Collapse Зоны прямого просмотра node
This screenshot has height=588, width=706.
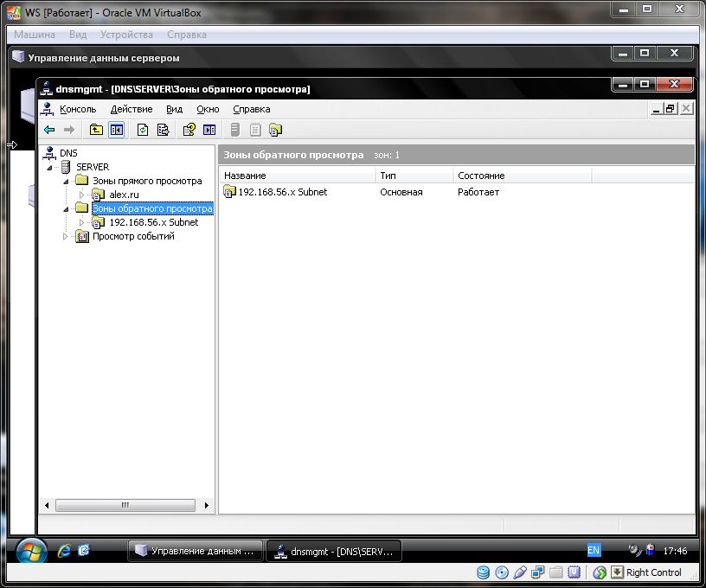point(66,182)
